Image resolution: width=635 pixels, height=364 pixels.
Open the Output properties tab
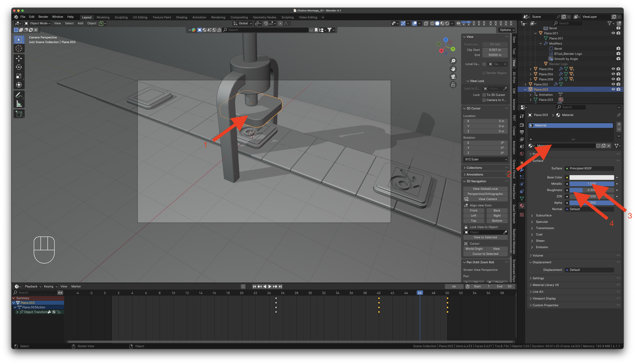point(521,132)
